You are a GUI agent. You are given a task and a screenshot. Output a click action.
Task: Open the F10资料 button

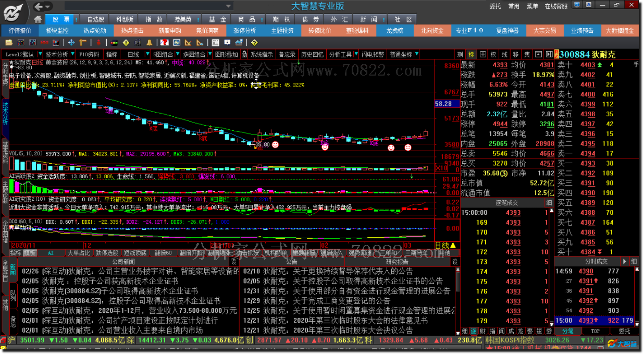[89, 54]
